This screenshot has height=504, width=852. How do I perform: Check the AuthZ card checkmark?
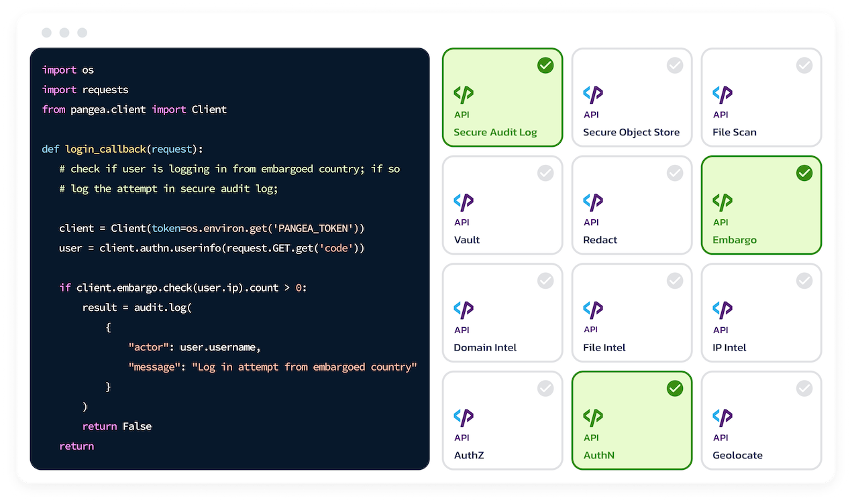pyautogui.click(x=545, y=388)
